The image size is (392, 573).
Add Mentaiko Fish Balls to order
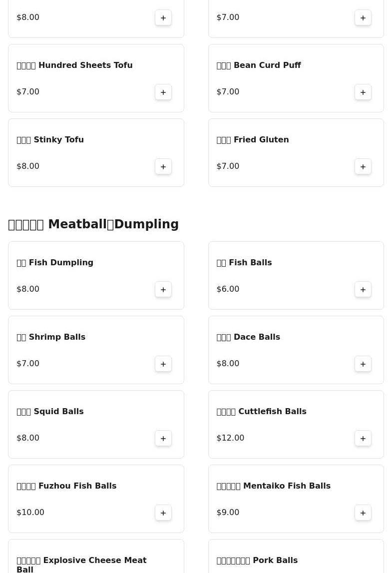point(363,513)
